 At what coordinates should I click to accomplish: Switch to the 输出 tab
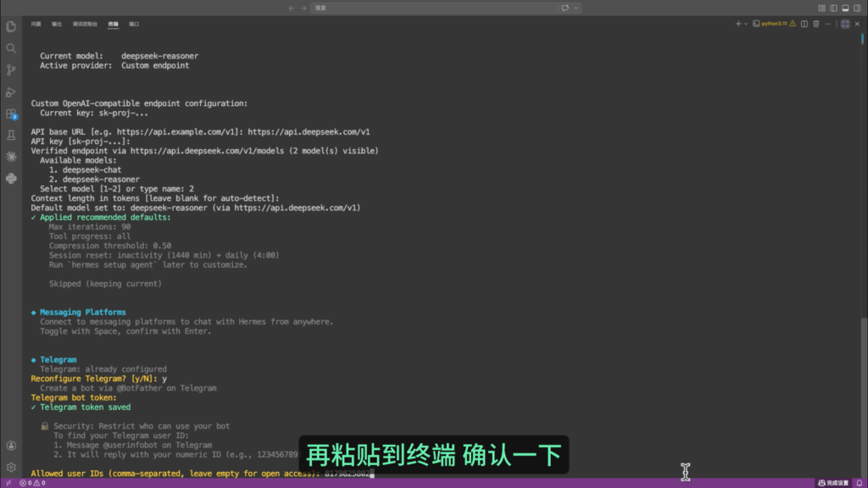57,24
